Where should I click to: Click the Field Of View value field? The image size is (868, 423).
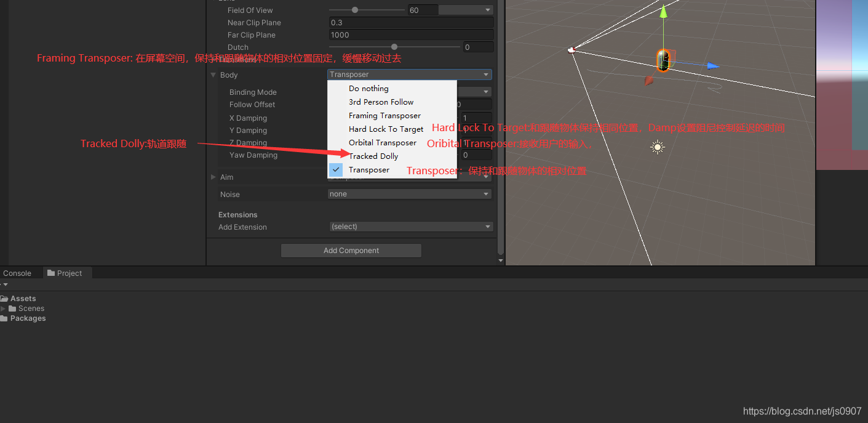[423, 10]
